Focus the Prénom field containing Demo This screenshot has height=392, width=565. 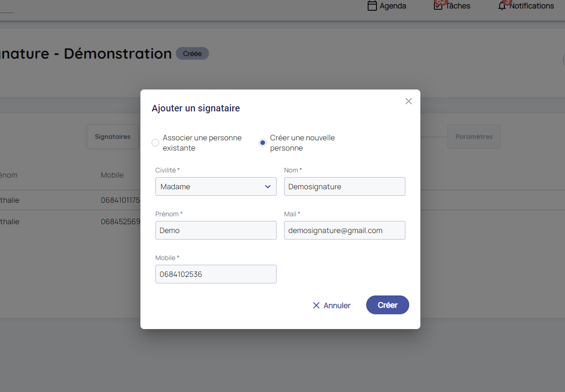point(216,230)
